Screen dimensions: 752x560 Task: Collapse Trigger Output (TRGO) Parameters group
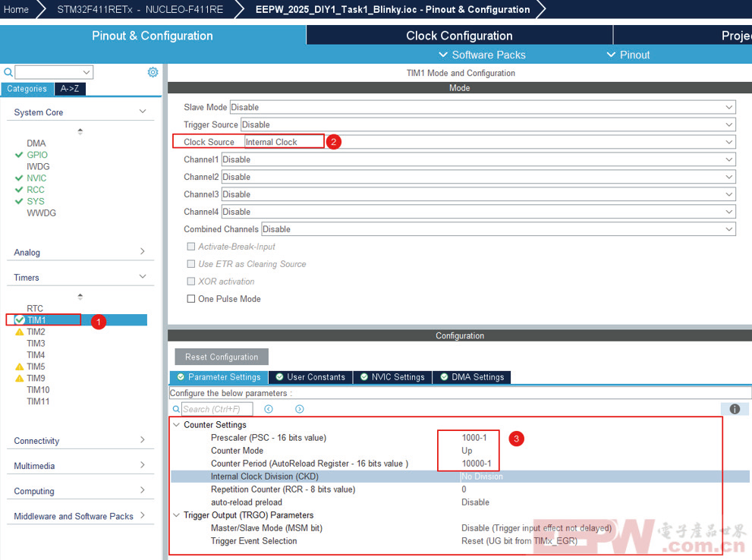pyautogui.click(x=177, y=515)
